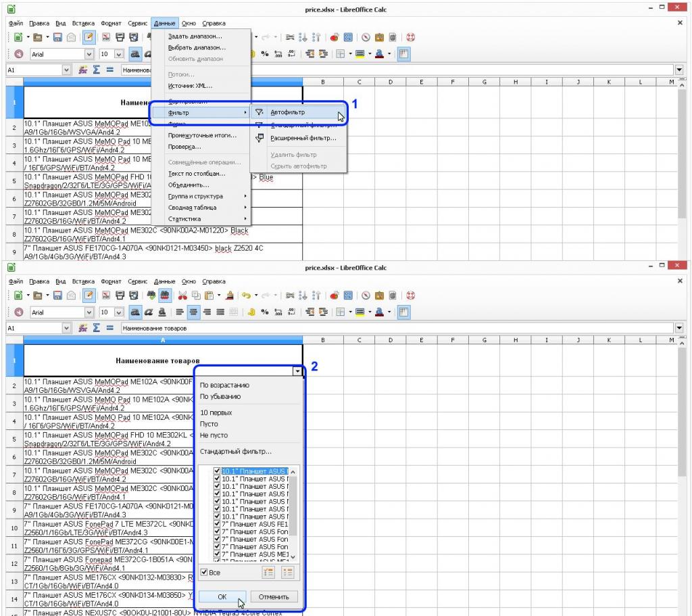Screen dimensions: 692x616
Task: Click Underline icon in bottom window
Action: pyautogui.click(x=162, y=312)
